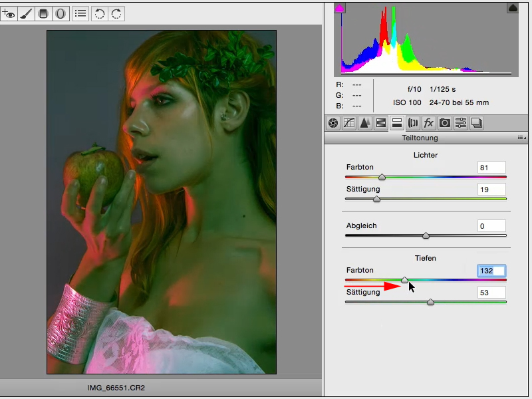Open the Split Toning panel tab
Image resolution: width=532 pixels, height=399 pixels.
pos(396,123)
